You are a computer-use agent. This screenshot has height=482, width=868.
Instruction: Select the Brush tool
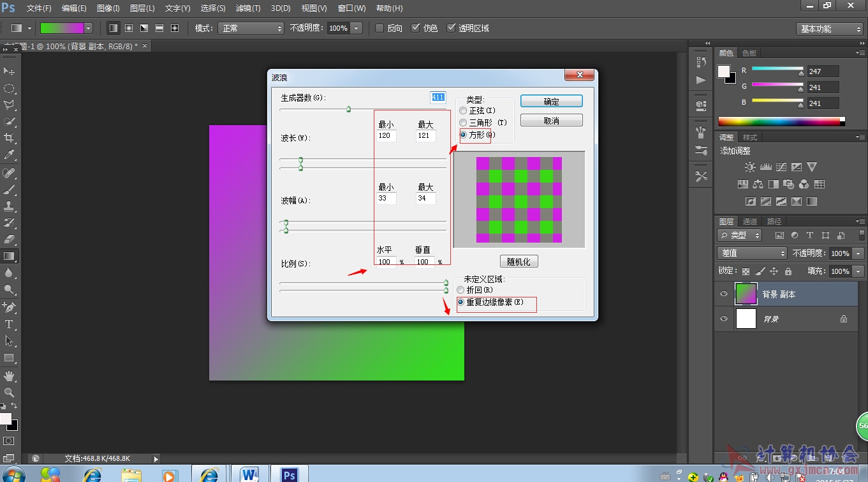(x=9, y=190)
